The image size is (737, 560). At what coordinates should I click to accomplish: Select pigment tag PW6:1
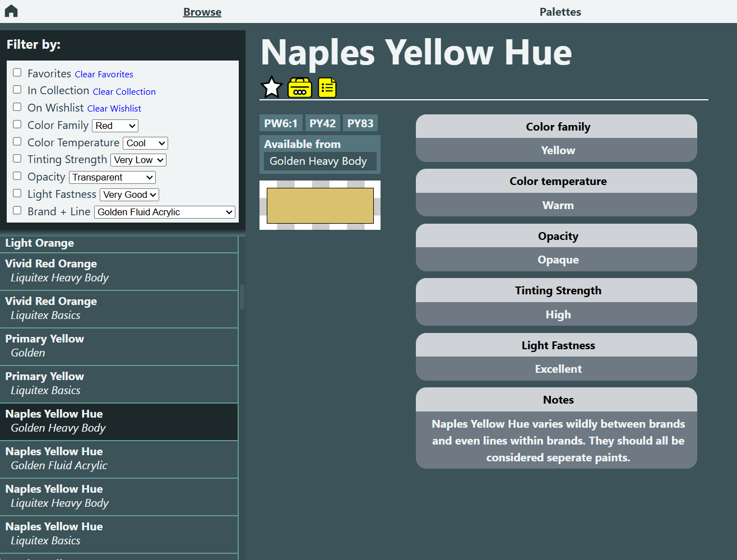click(x=281, y=123)
